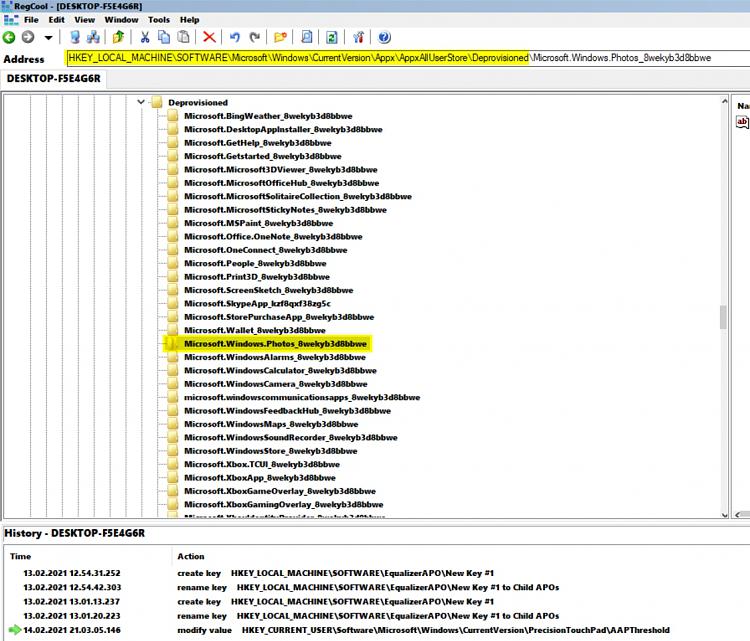Cut the selected key with scissors
The width and height of the screenshot is (750, 641).
click(x=145, y=37)
